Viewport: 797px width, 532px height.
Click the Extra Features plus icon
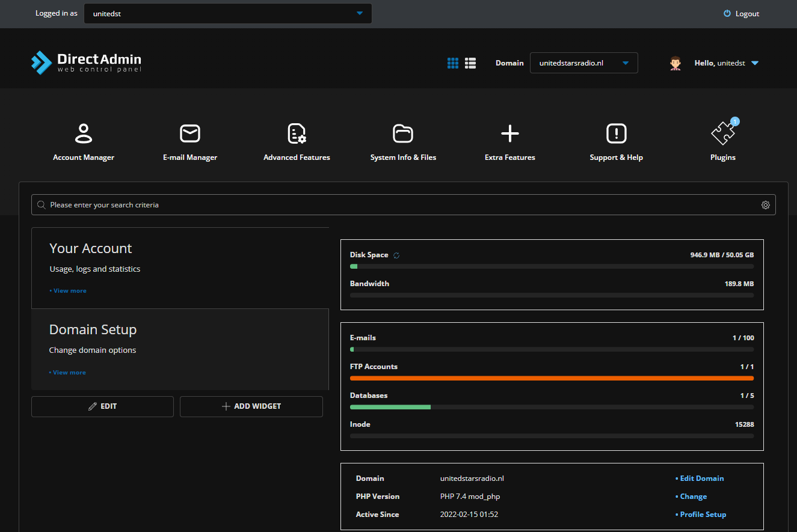tap(509, 133)
